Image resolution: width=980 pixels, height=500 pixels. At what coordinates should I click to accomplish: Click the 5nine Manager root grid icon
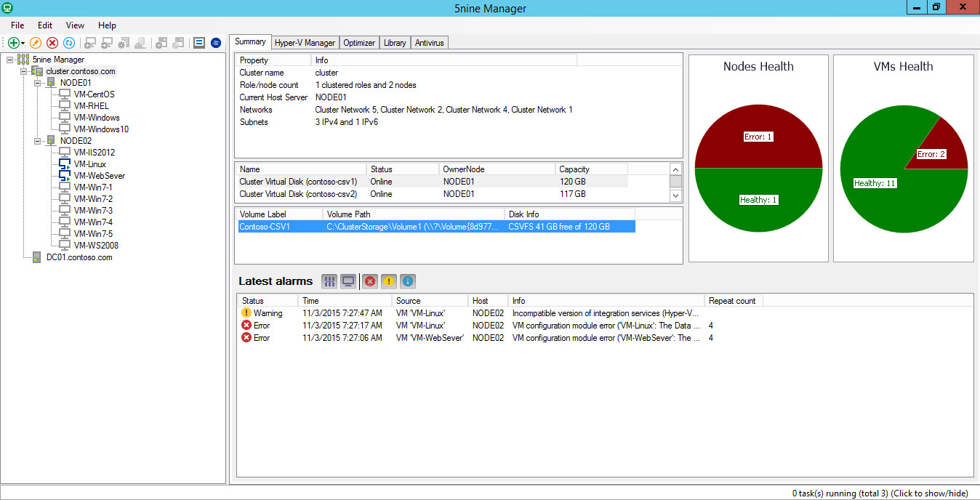pos(23,60)
